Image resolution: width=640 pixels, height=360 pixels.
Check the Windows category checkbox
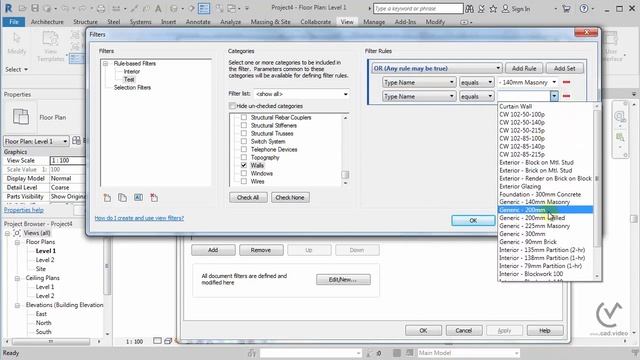coord(244,173)
